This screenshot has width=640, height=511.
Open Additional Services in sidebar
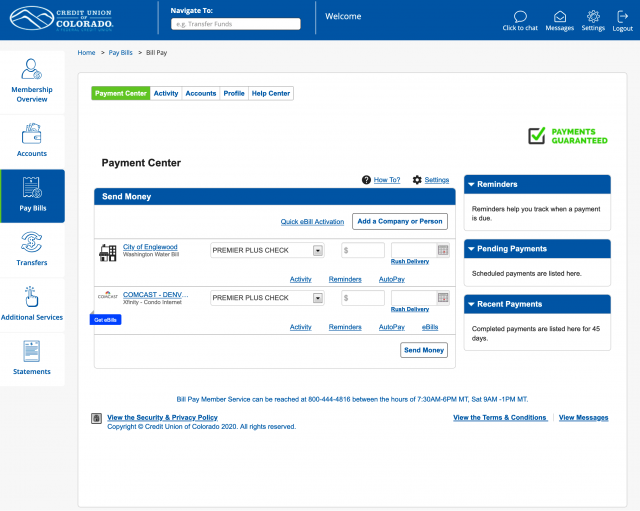point(32,303)
